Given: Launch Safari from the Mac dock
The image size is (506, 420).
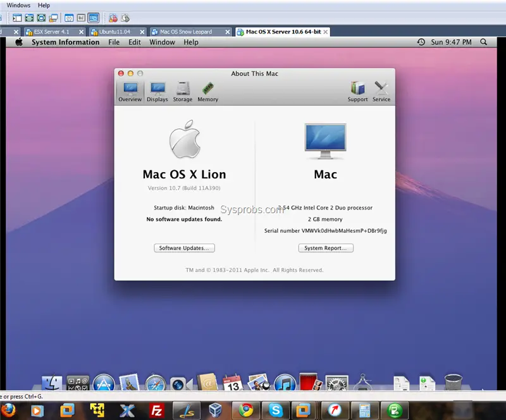Looking at the screenshot, I should [x=155, y=383].
